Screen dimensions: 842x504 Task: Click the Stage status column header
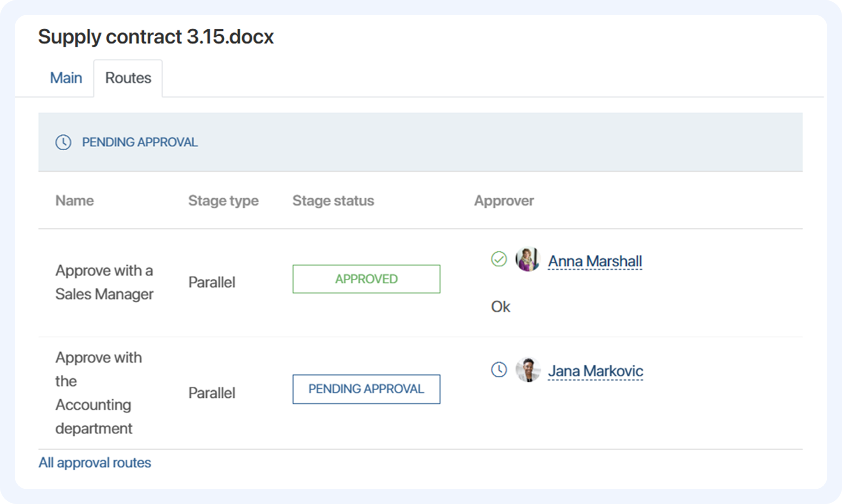coord(333,201)
